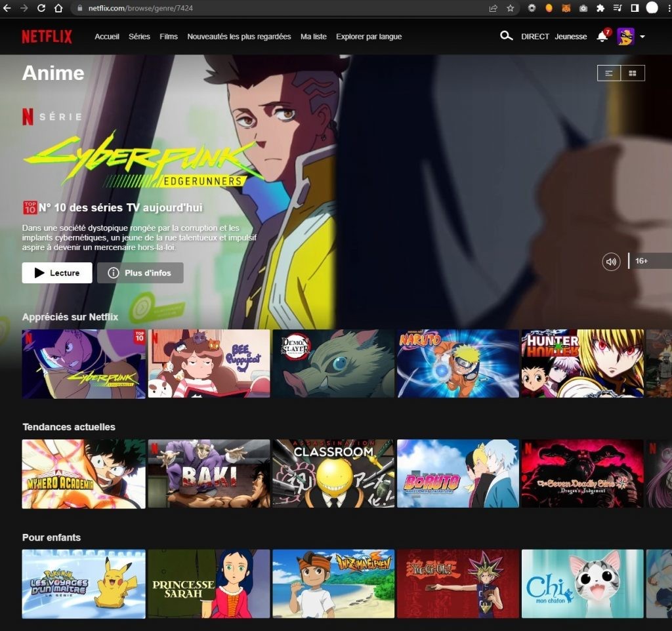This screenshot has height=631, width=672.
Task: Expand the account dropdown arrow
Action: (642, 37)
